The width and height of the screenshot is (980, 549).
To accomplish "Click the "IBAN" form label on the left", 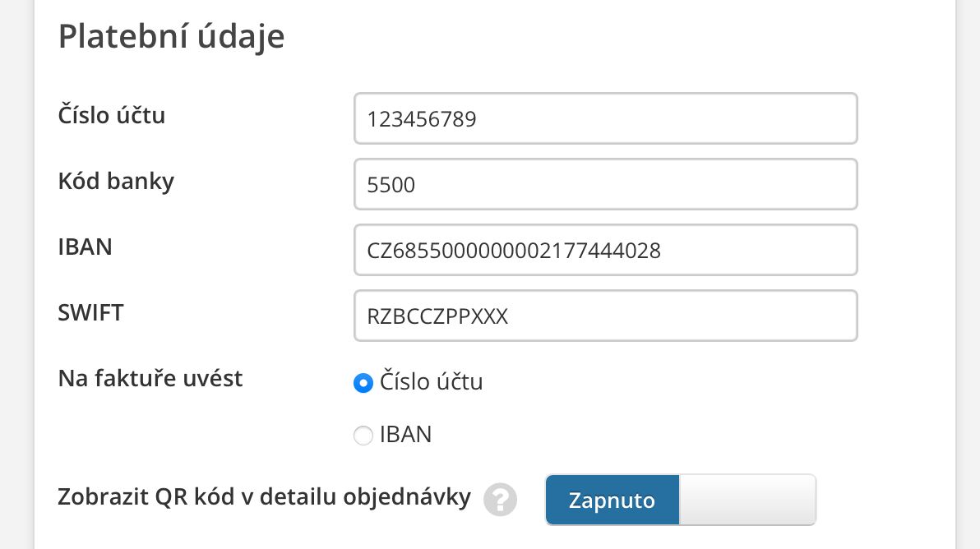I will coord(86,247).
